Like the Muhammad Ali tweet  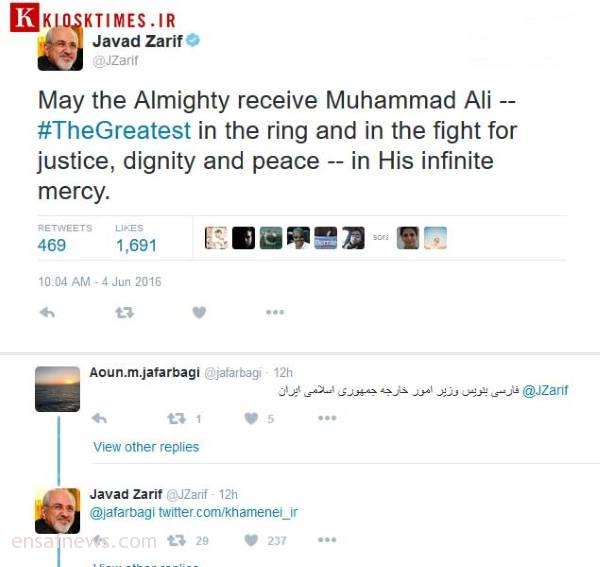click(x=199, y=313)
